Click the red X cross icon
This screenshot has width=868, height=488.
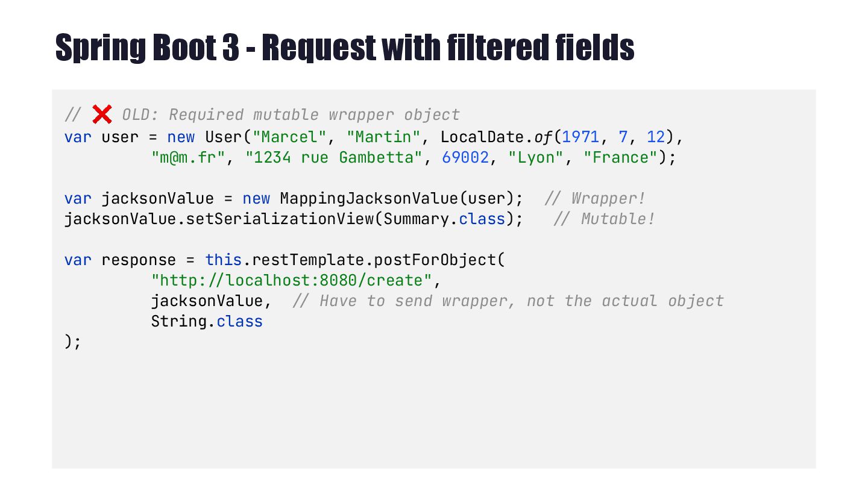[102, 114]
